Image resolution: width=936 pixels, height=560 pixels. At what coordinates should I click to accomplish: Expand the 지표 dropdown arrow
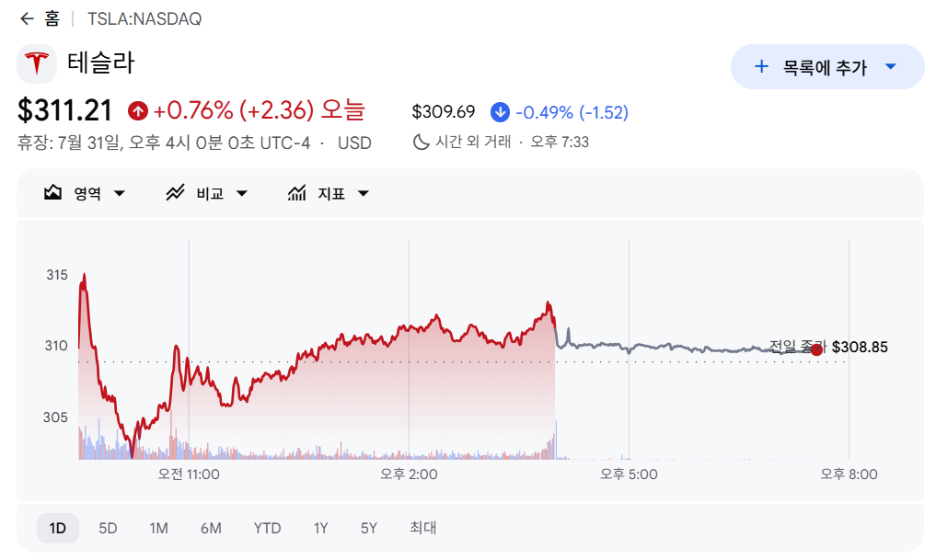(363, 193)
